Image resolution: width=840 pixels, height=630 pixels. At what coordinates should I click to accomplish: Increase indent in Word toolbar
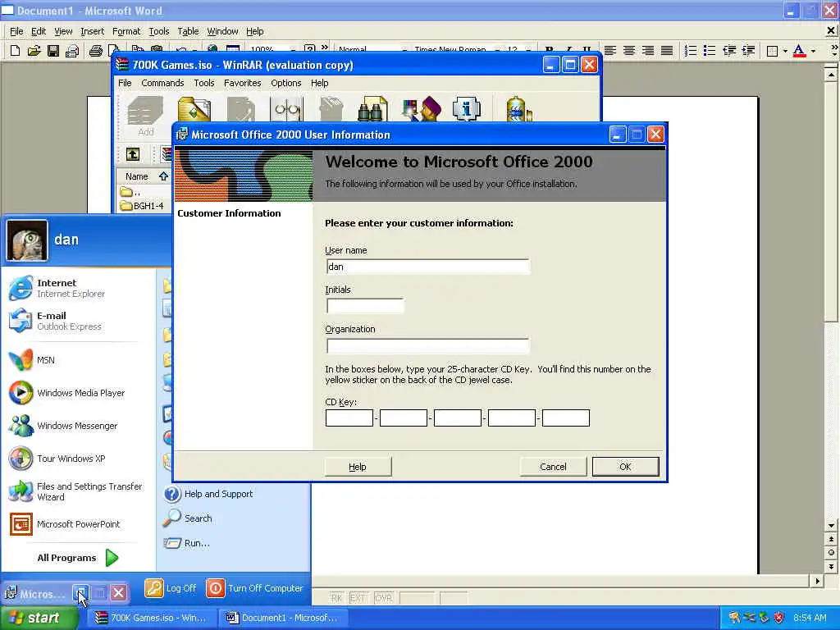[x=748, y=51]
